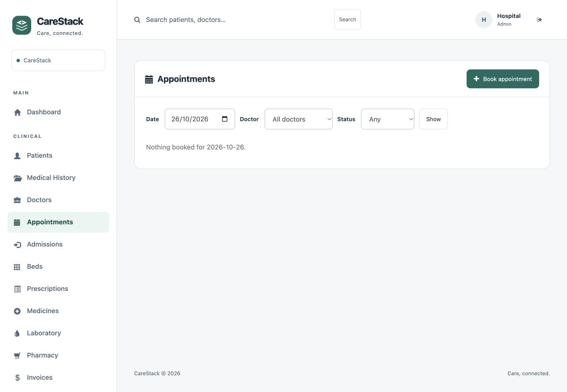Open the Admissions page

pos(58,245)
